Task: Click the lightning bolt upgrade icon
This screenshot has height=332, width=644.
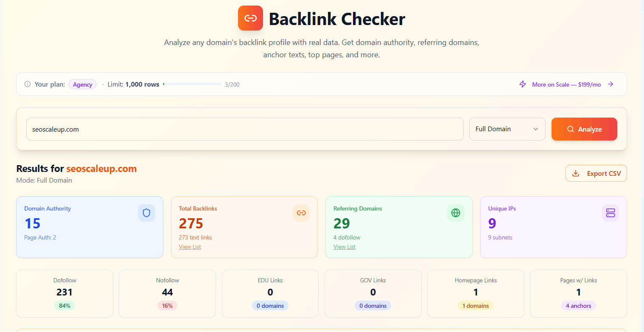Action: point(522,84)
